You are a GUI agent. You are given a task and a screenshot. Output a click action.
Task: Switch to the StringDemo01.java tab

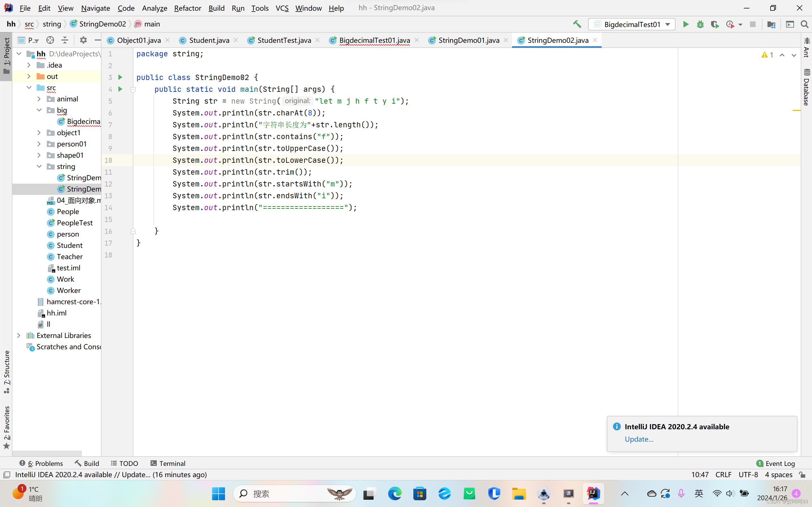pyautogui.click(x=468, y=40)
